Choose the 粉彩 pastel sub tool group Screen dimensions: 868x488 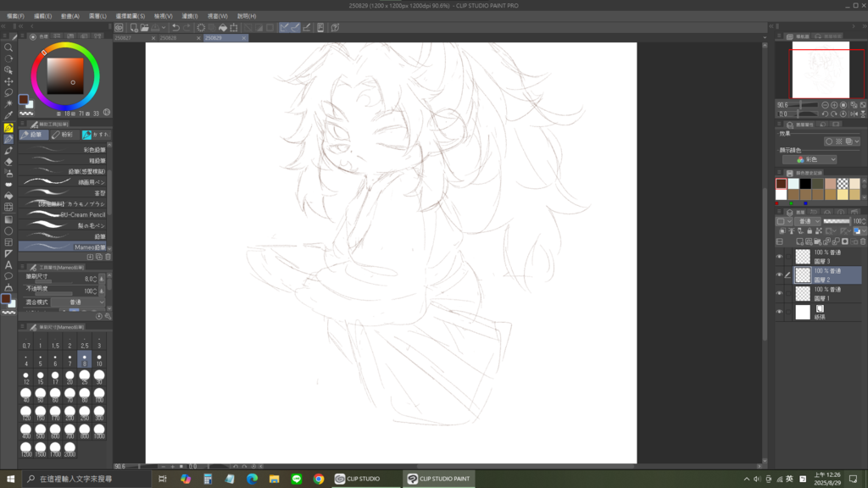pyautogui.click(x=65, y=135)
